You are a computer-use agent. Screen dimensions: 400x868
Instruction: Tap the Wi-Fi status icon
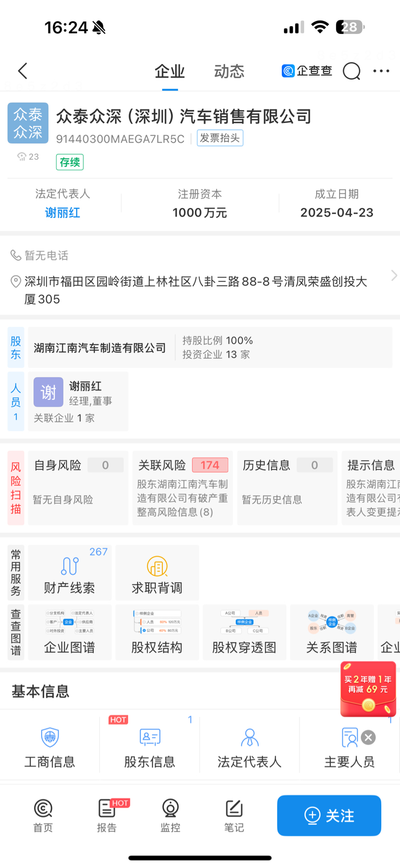pyautogui.click(x=320, y=27)
